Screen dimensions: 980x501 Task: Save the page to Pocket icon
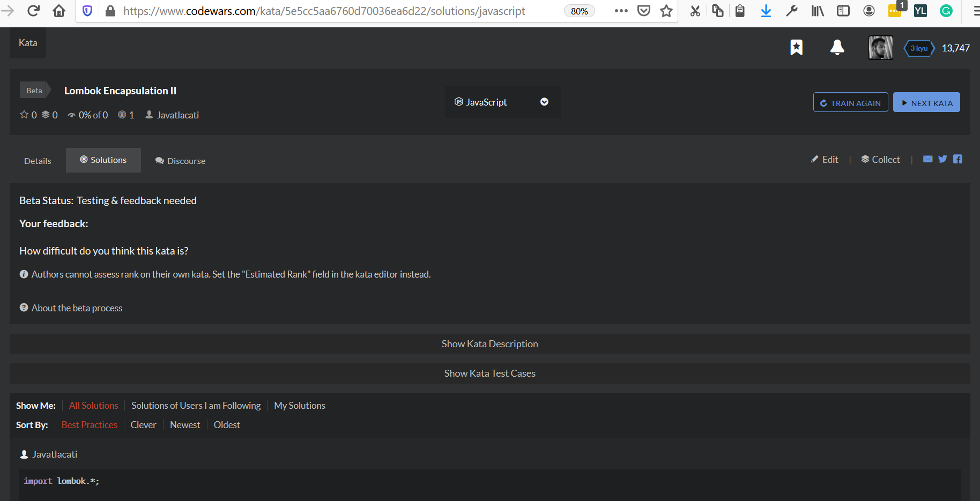[x=644, y=11]
